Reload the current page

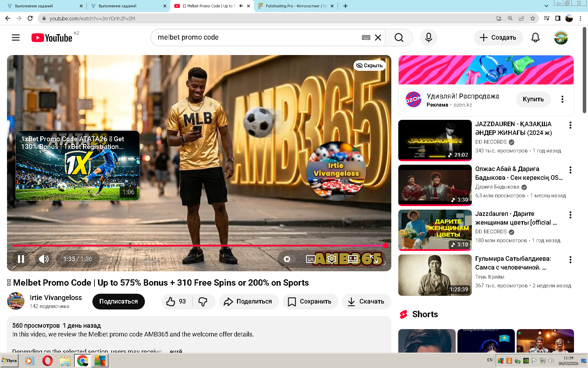click(x=30, y=18)
